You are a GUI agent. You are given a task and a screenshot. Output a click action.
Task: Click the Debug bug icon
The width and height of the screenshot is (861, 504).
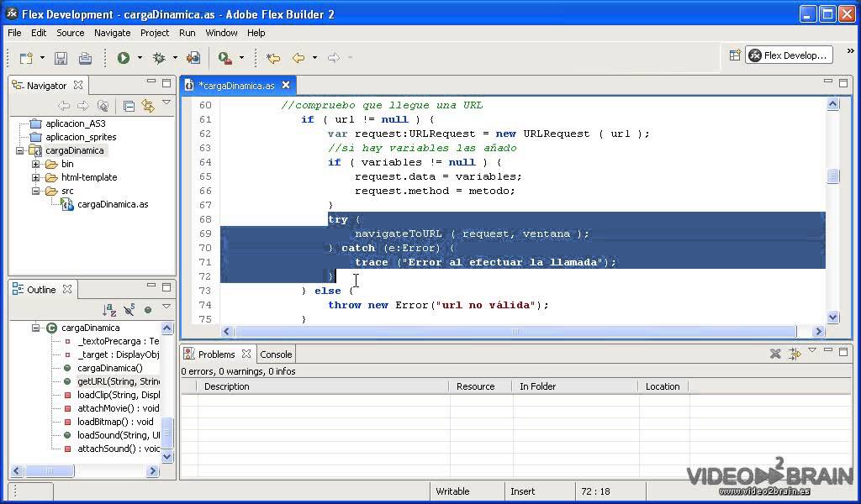159,58
